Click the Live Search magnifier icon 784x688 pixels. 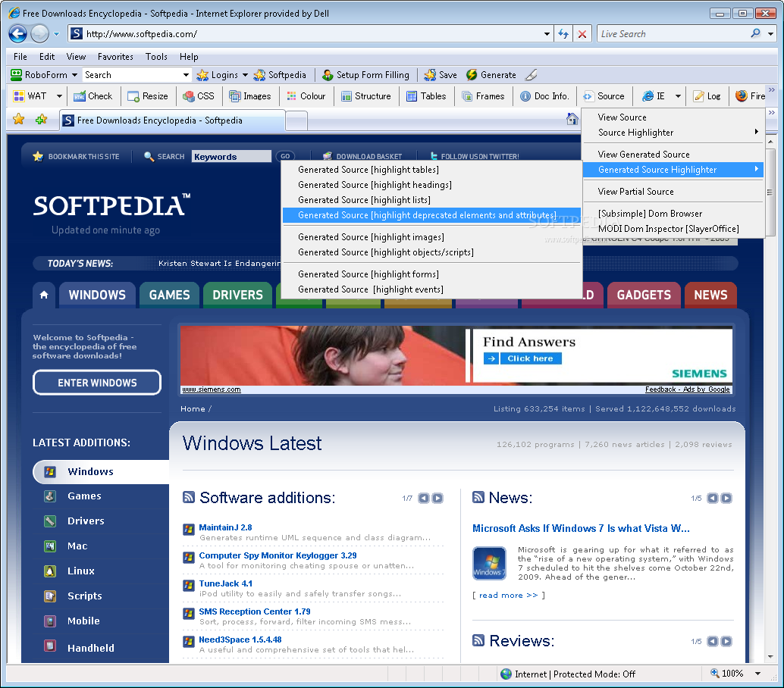click(755, 33)
